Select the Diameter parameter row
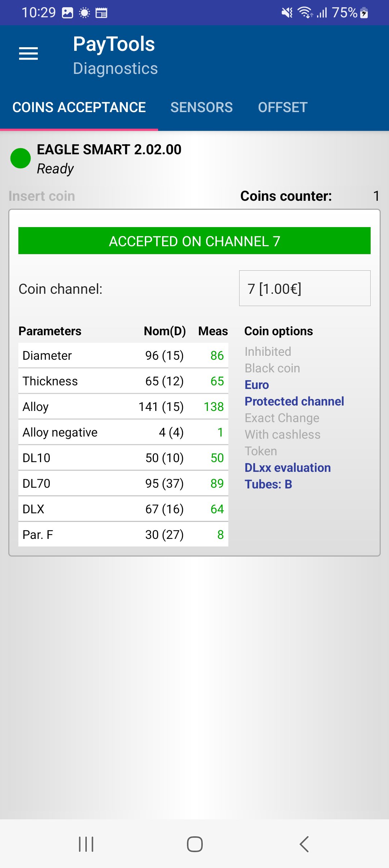 [x=123, y=355]
